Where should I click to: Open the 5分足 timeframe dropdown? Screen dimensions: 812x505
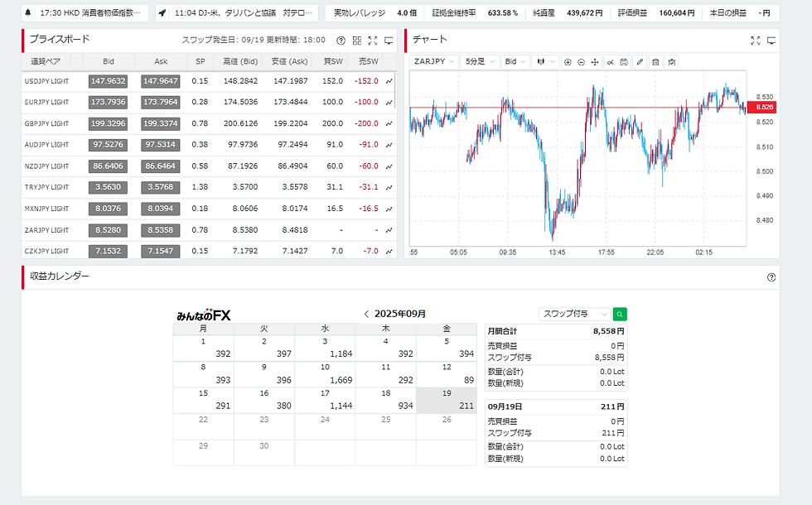coord(480,61)
